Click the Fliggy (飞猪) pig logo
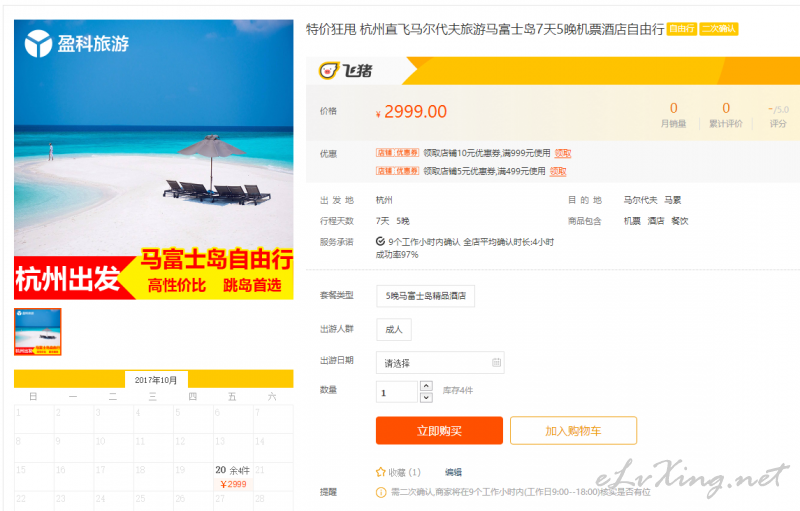 click(x=329, y=70)
